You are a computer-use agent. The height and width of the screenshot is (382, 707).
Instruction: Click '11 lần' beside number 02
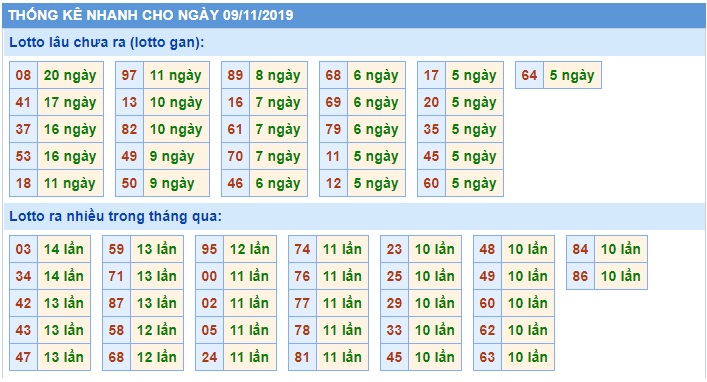pos(250,304)
